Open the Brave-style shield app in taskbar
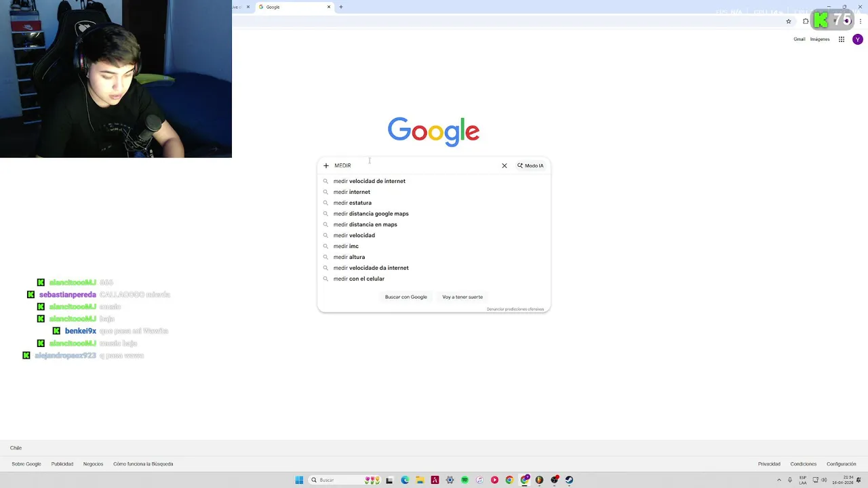 coord(539,480)
